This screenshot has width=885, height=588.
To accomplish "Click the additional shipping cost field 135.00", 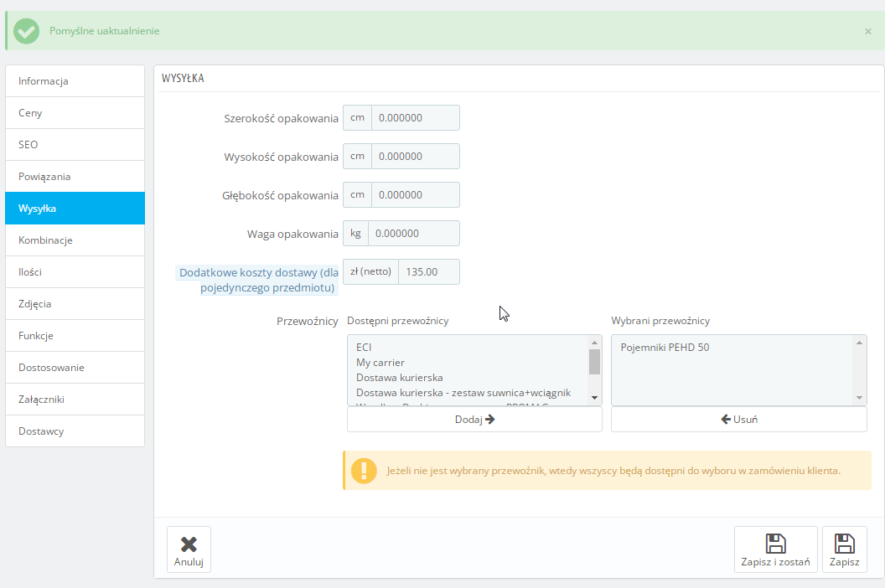I will click(429, 272).
